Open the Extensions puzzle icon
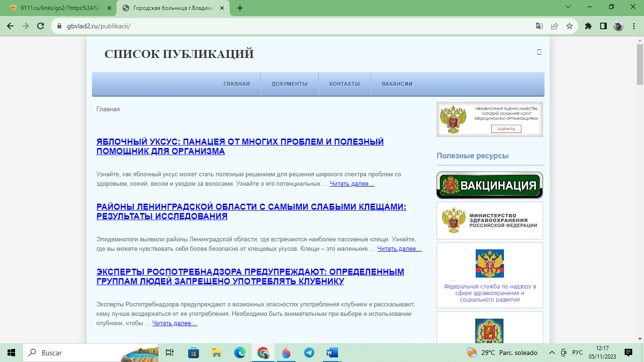The image size is (644, 362). click(x=588, y=26)
